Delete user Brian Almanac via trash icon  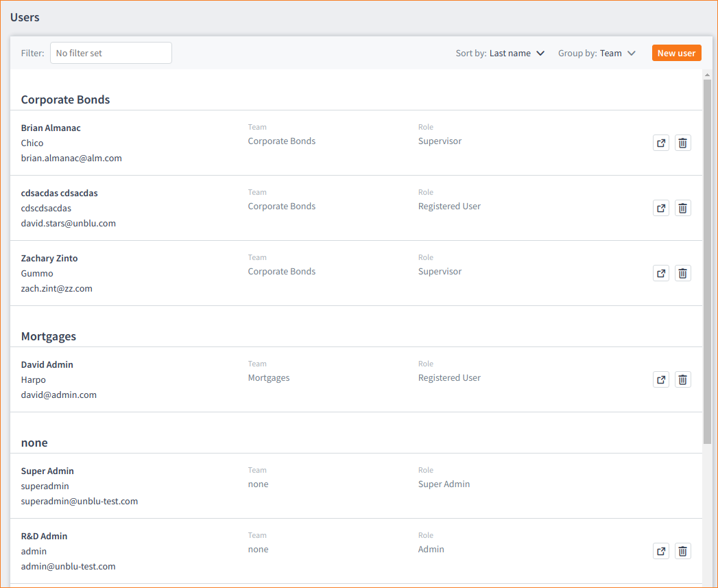pos(682,143)
